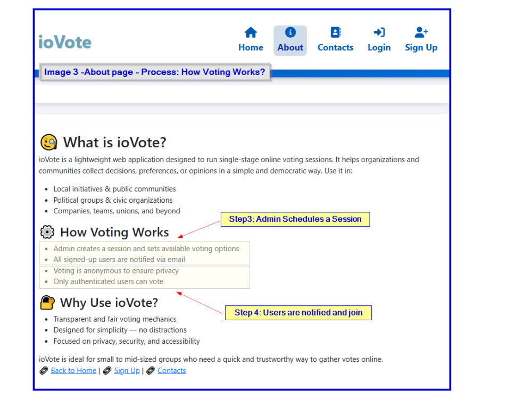532x399 pixels.
Task: Click the What is ioVote? heading
Action: coord(115,143)
